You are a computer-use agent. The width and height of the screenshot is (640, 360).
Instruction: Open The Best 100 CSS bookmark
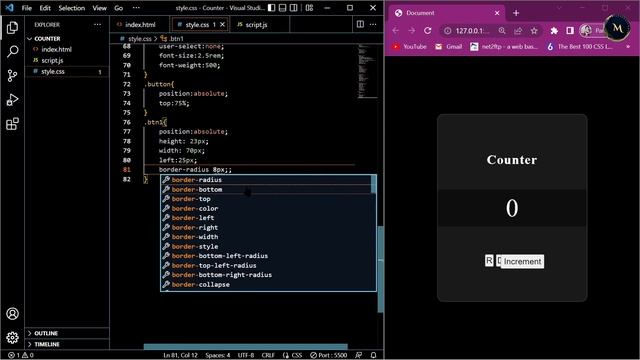pyautogui.click(x=580, y=47)
